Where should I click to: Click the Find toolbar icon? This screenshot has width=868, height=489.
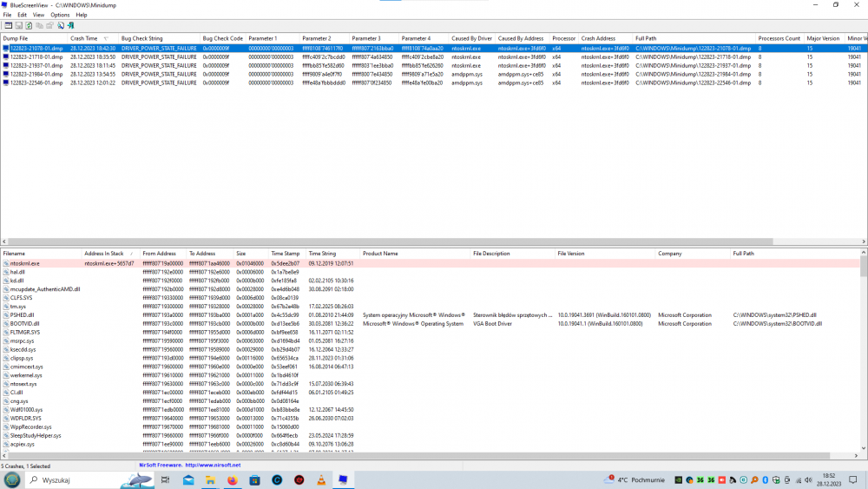(60, 26)
